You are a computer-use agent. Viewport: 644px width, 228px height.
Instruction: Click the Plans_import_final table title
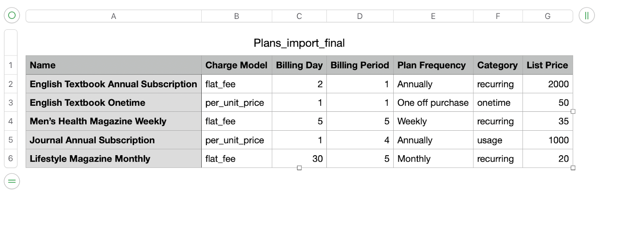click(x=299, y=43)
